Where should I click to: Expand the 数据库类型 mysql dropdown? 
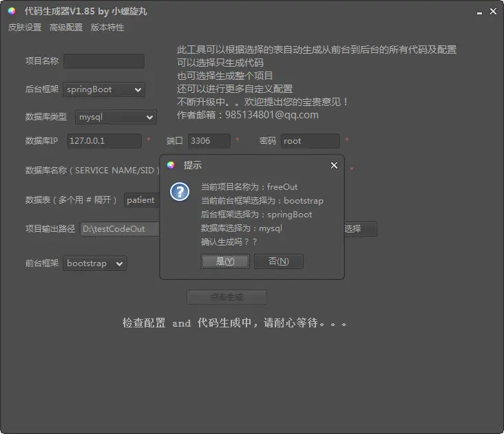pos(116,117)
